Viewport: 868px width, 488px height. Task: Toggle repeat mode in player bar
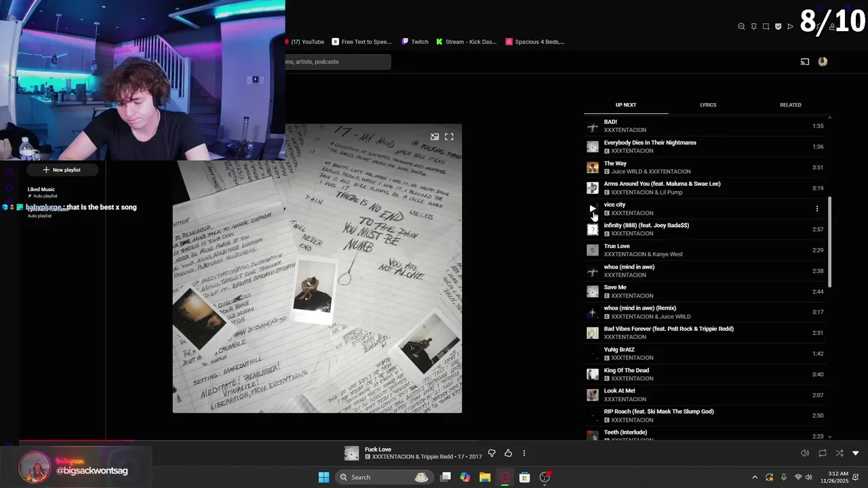[x=822, y=453]
